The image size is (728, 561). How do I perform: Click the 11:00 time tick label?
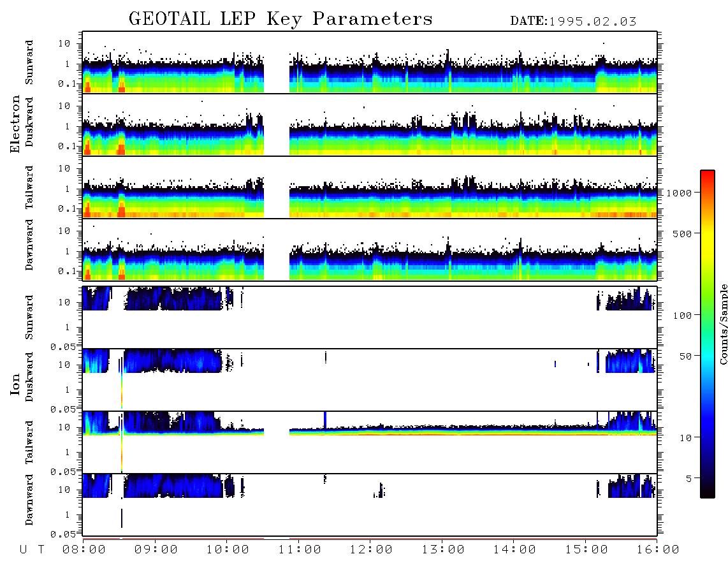[300, 550]
